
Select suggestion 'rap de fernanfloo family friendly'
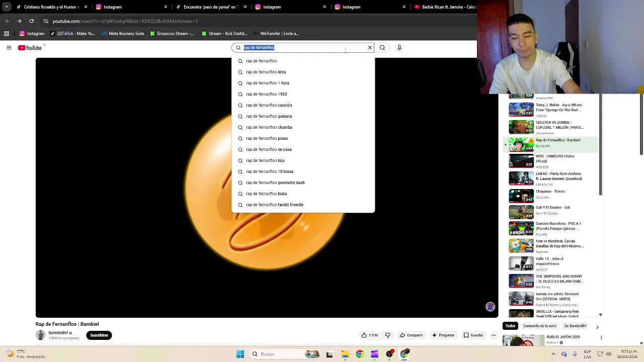point(303,205)
